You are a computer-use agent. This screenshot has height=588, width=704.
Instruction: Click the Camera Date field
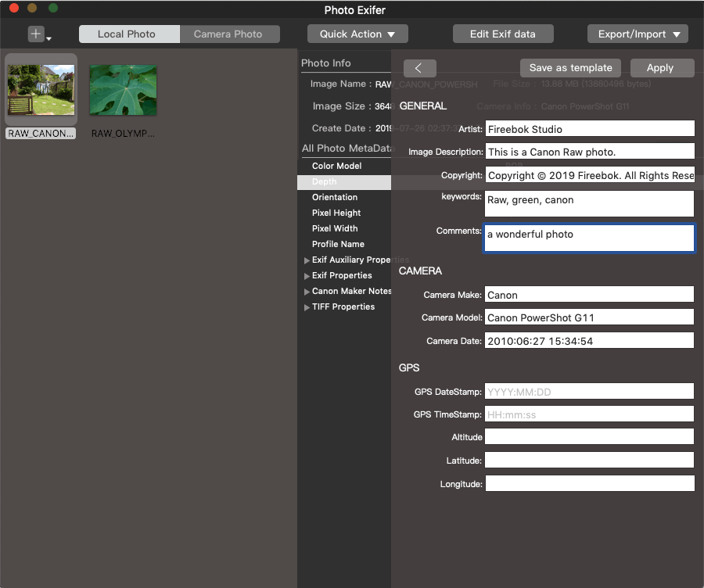589,341
